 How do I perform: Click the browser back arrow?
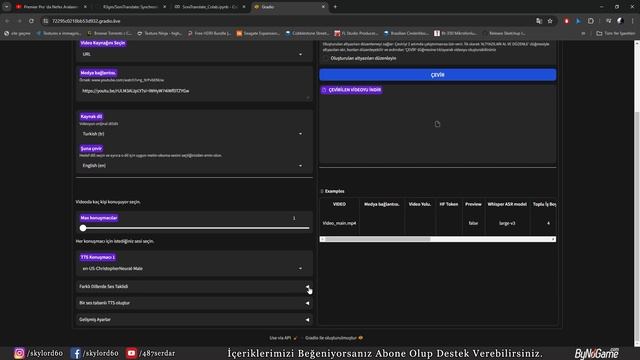pyautogui.click(x=7, y=21)
